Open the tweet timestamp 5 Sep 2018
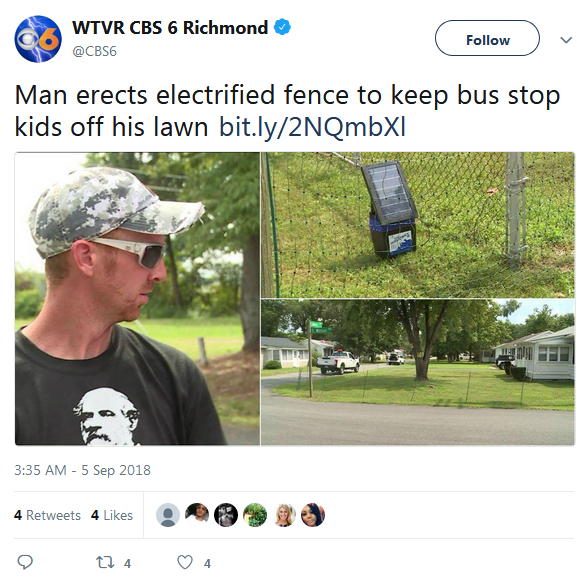The width and height of the screenshot is (577, 579). (82, 470)
